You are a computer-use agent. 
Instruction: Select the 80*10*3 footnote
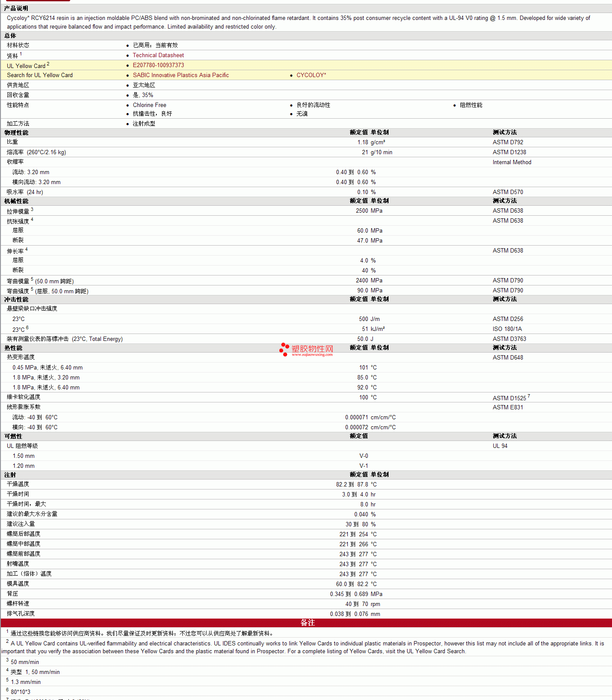20,692
